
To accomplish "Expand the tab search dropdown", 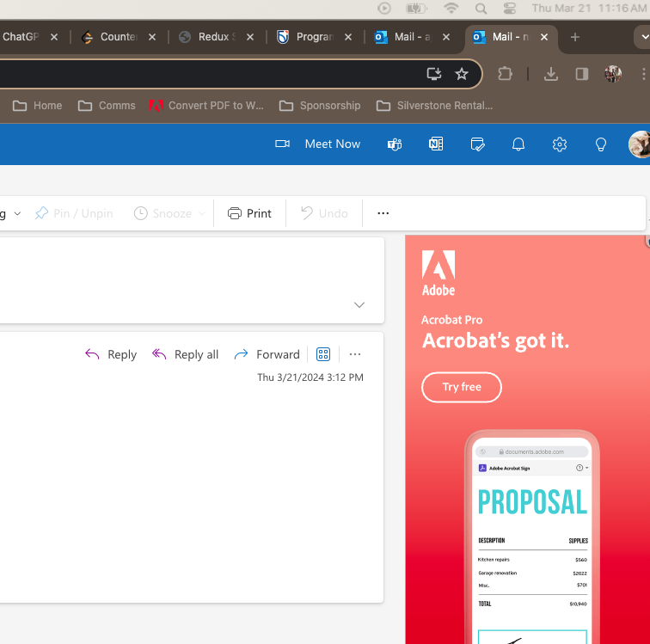I will pos(644,37).
